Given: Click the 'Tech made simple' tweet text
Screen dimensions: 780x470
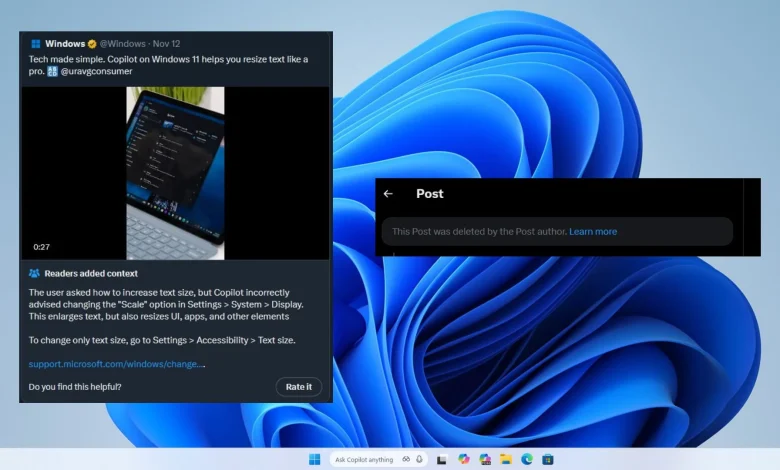Looking at the screenshot, I should pyautogui.click(x=168, y=65).
